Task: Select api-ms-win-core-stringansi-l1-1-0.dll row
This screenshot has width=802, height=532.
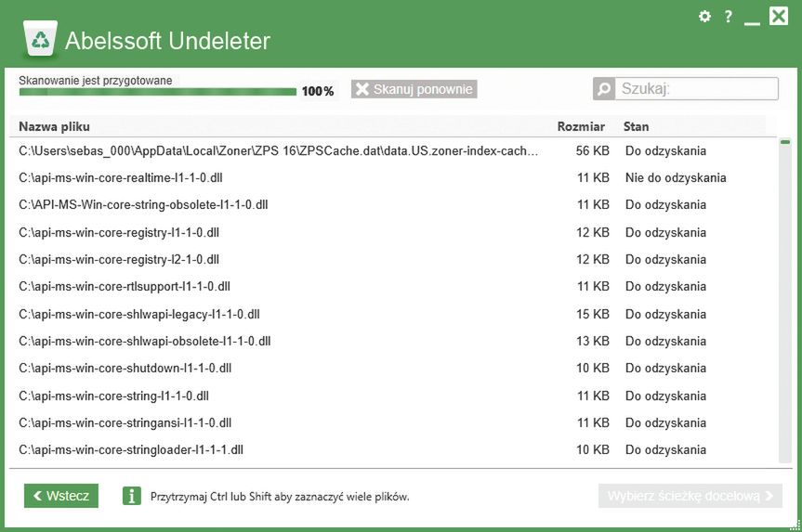Action: coord(392,423)
